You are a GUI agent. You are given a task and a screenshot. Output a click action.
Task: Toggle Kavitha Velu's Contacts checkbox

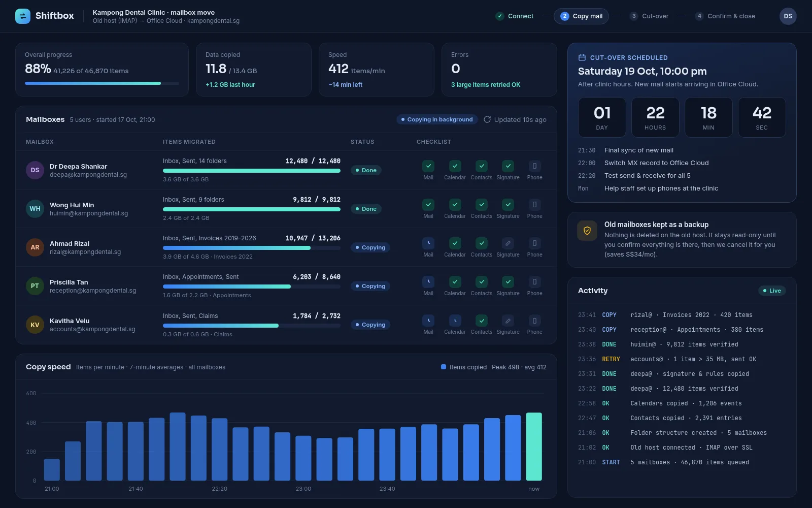click(482, 320)
